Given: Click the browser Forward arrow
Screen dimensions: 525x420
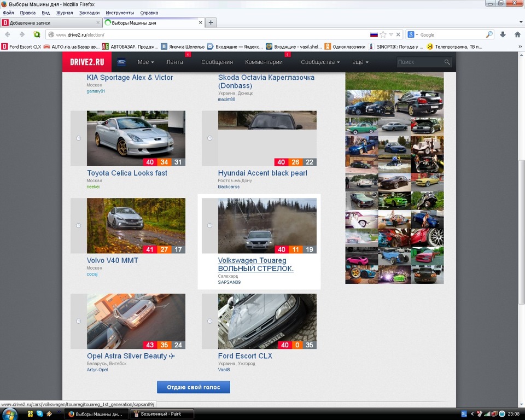Looking at the screenshot, I should pyautogui.click(x=22, y=34).
